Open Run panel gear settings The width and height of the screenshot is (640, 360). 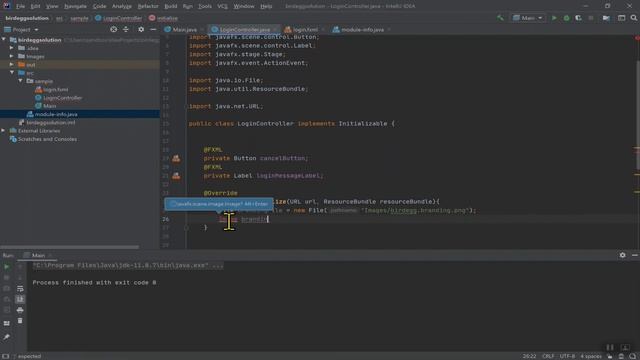[x=622, y=255]
